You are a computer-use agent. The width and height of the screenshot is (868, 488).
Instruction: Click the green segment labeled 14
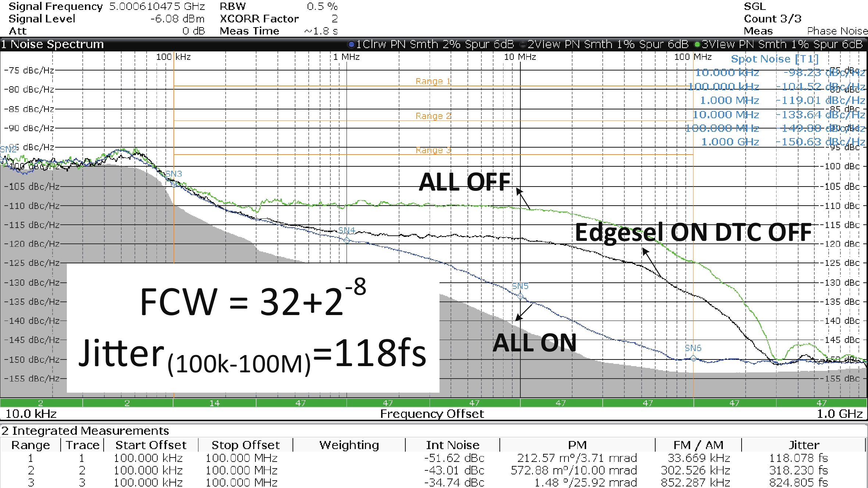coord(214,403)
